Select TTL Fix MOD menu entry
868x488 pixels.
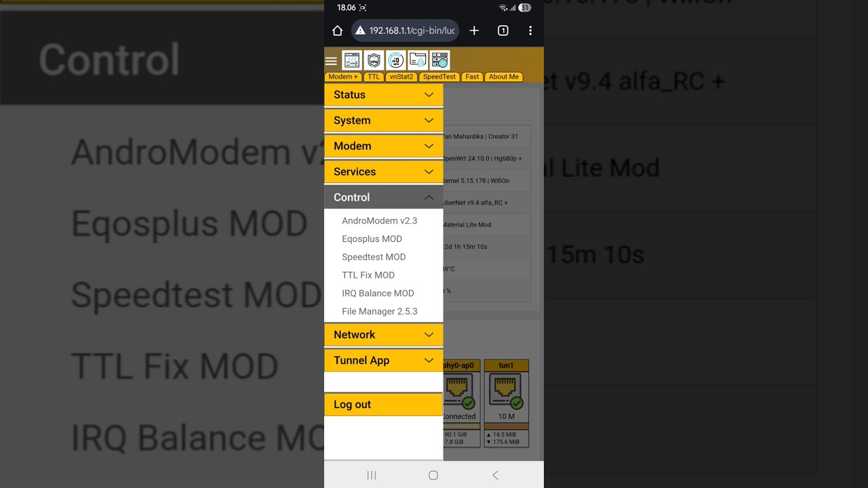(368, 275)
